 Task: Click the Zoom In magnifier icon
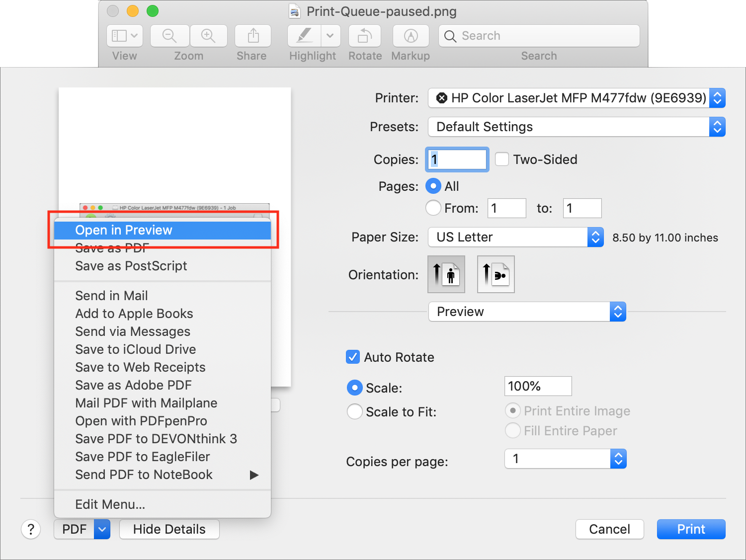(208, 36)
